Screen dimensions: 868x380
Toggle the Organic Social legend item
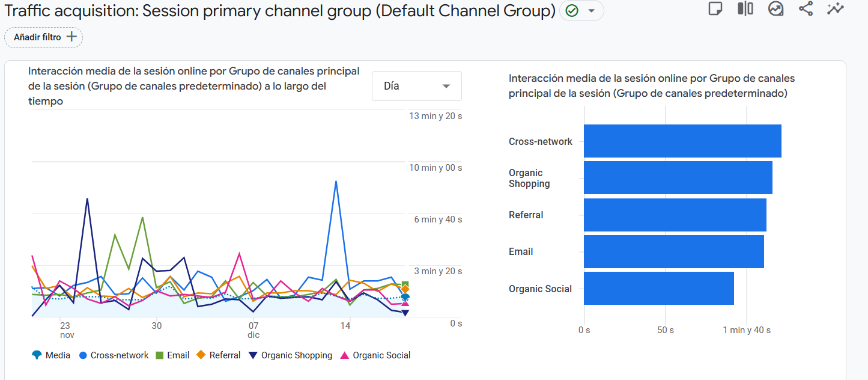tap(375, 355)
